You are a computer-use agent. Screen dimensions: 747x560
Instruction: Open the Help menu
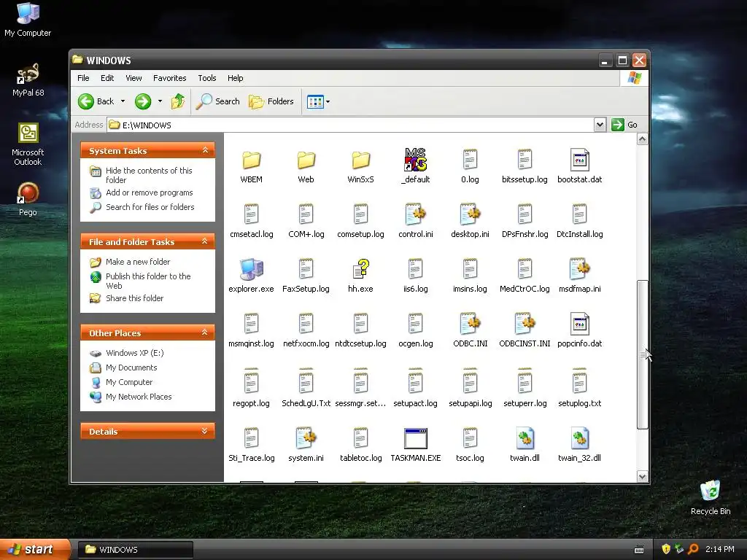236,78
